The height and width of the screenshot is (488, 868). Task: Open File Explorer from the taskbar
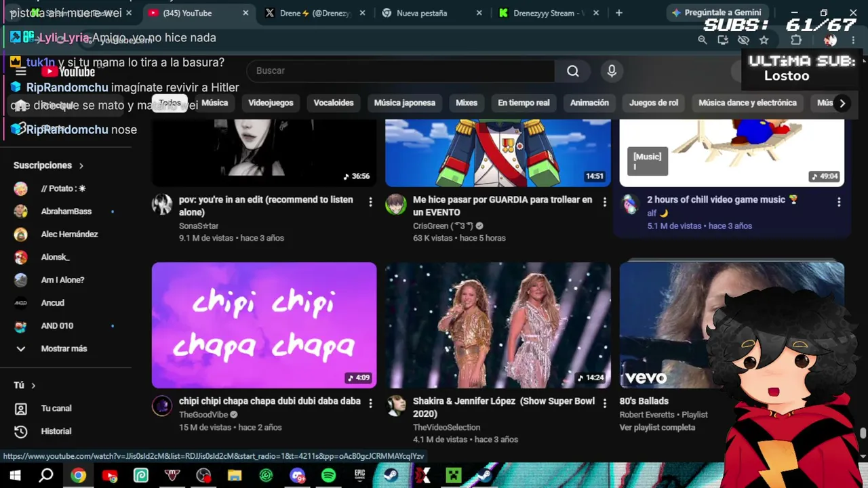(x=235, y=475)
